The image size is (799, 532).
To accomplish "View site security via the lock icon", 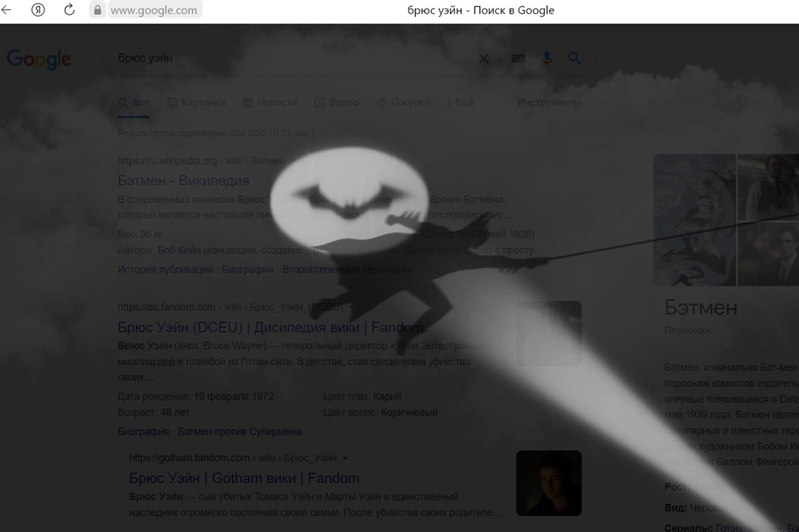I will pyautogui.click(x=97, y=10).
